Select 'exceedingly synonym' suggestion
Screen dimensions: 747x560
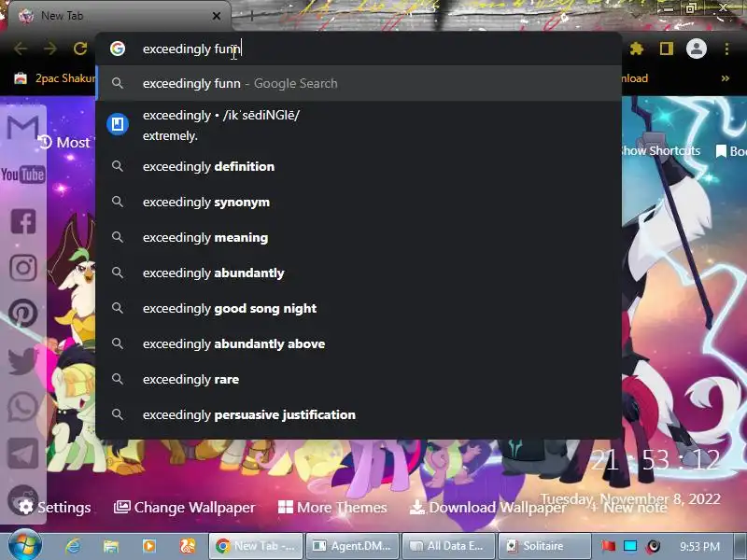359,202
